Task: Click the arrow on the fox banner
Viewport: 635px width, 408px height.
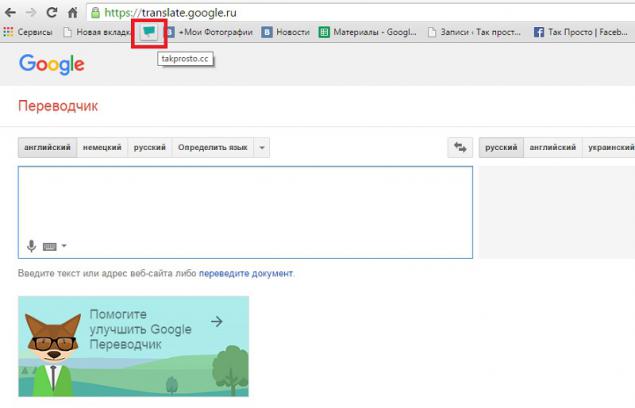Action: pyautogui.click(x=217, y=322)
